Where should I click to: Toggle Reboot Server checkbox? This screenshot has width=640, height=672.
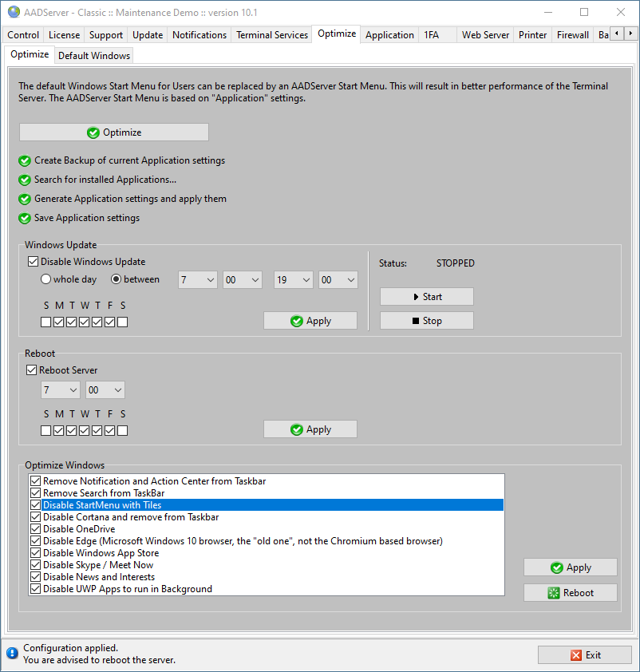click(x=32, y=370)
